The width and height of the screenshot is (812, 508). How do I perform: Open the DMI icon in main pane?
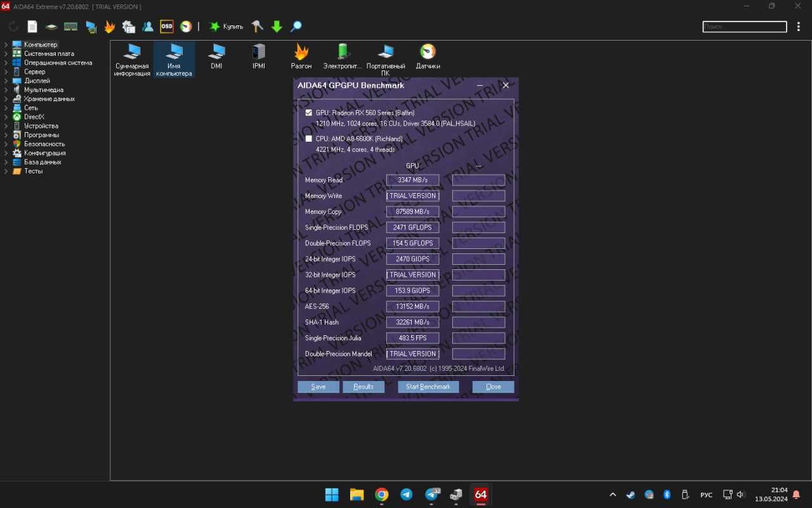tap(216, 57)
